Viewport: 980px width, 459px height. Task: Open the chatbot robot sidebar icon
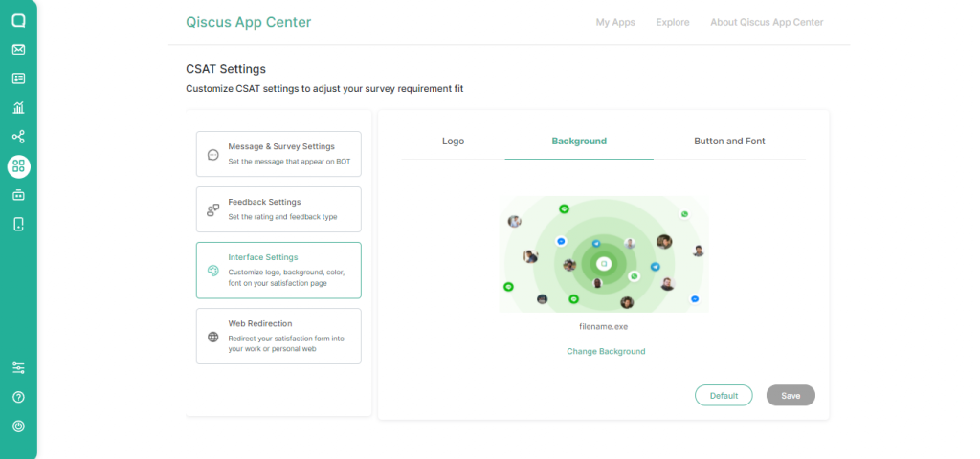(18, 195)
